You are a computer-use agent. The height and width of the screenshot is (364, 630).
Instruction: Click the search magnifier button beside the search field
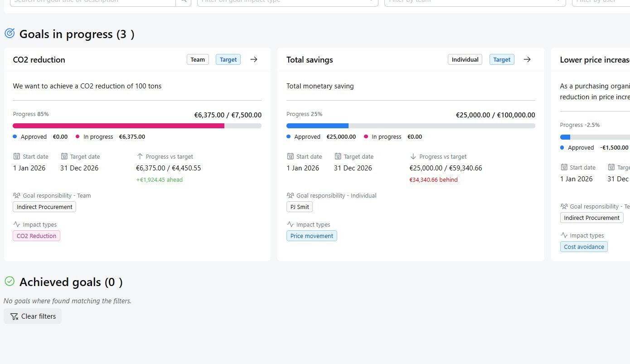pyautogui.click(x=183, y=2)
